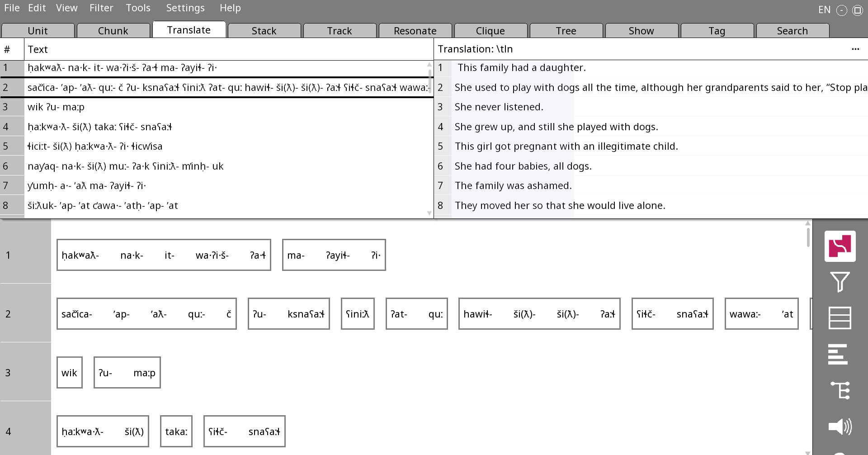
Task: Select the chunk 'ma- ʔayiɬ- ʔi·' in line 1
Action: point(334,255)
